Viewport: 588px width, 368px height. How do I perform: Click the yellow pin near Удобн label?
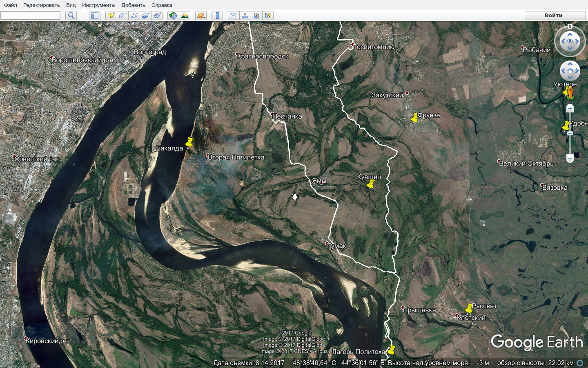tap(566, 126)
